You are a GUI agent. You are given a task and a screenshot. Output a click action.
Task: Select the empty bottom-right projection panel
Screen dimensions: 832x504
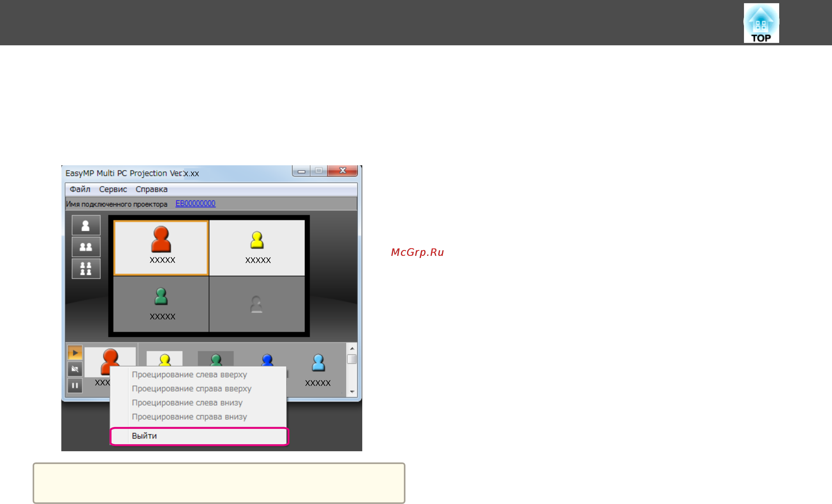pos(257,304)
